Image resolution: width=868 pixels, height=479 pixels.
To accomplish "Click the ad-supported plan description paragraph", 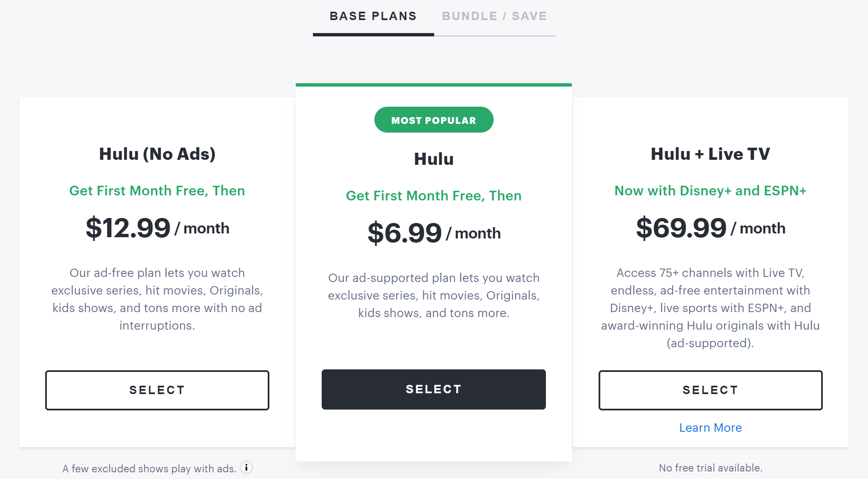I will tap(434, 295).
